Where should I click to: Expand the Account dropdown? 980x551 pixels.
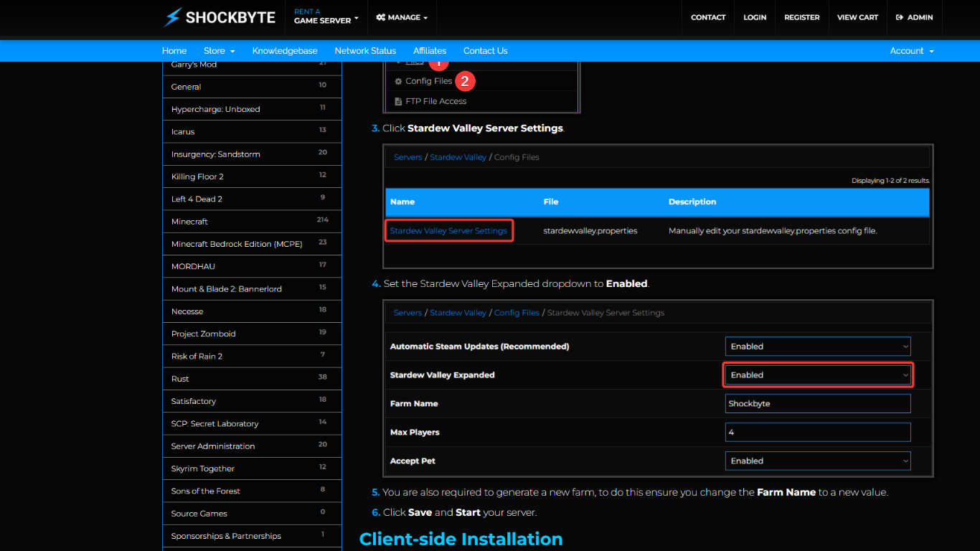[x=912, y=51]
